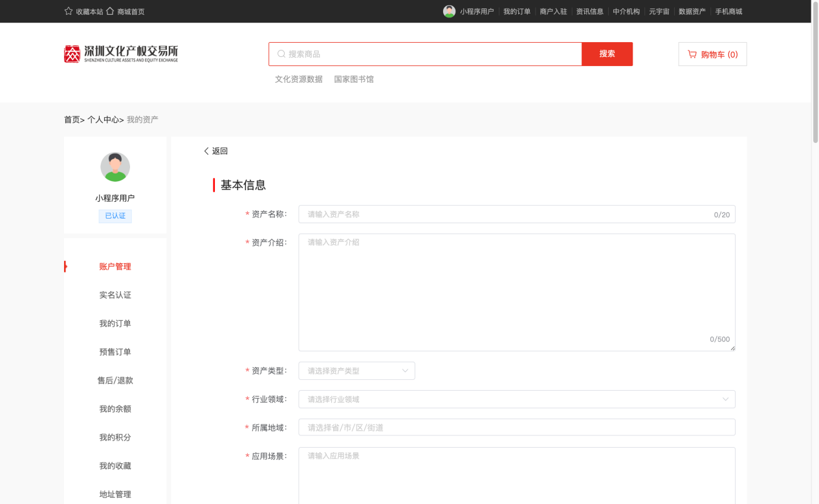
Task: Open the 所属地域 region selector
Action: pyautogui.click(x=516, y=428)
